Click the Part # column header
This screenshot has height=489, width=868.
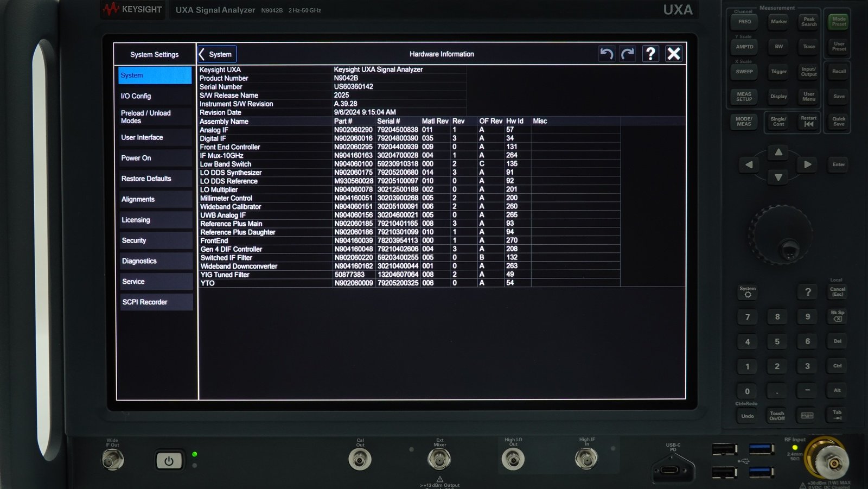click(x=343, y=121)
